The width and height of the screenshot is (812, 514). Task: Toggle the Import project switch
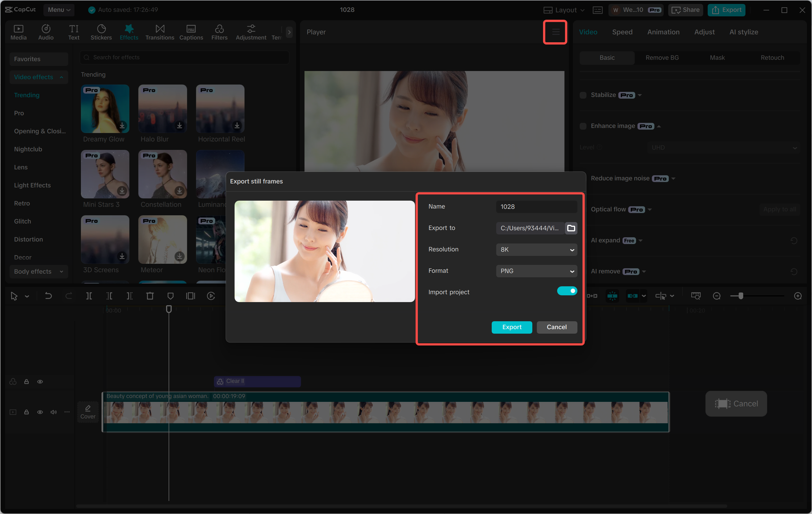pos(567,291)
